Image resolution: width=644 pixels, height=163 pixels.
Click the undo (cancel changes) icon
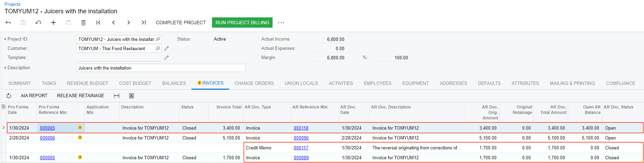pyautogui.click(x=38, y=23)
